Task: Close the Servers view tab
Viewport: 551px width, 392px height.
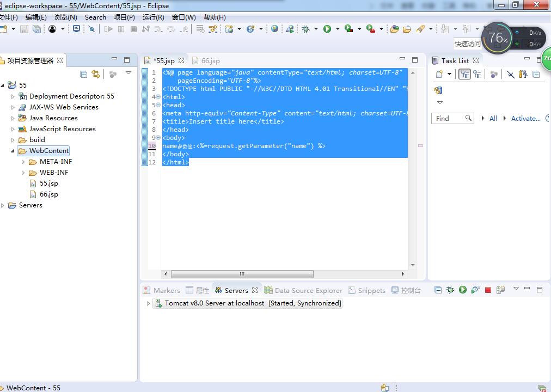Action: 255,290
